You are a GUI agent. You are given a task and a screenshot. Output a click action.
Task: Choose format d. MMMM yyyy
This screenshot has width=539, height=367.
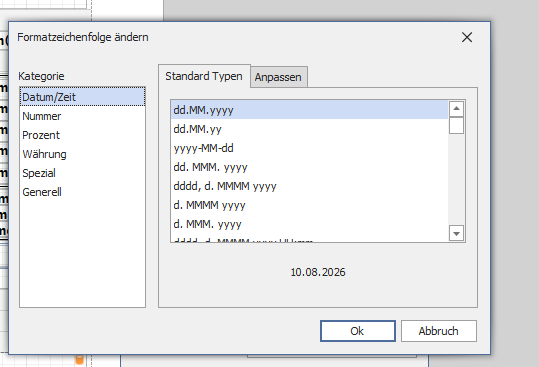(x=309, y=205)
